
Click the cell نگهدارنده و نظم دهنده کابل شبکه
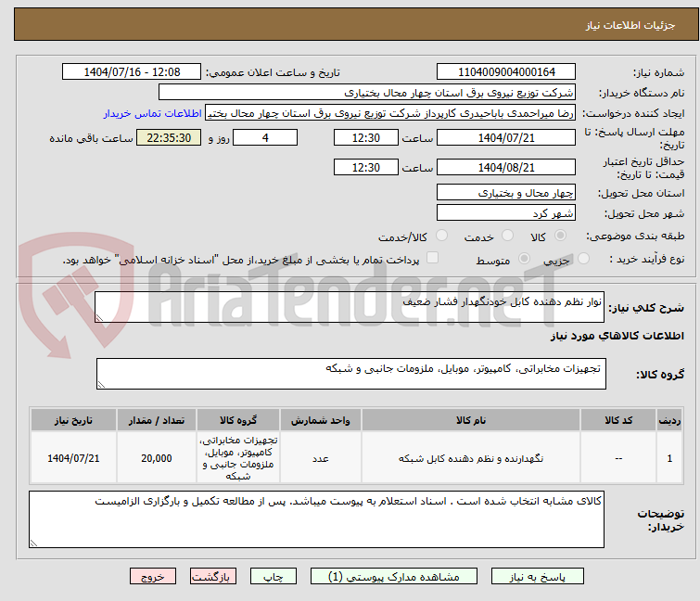pos(471,458)
